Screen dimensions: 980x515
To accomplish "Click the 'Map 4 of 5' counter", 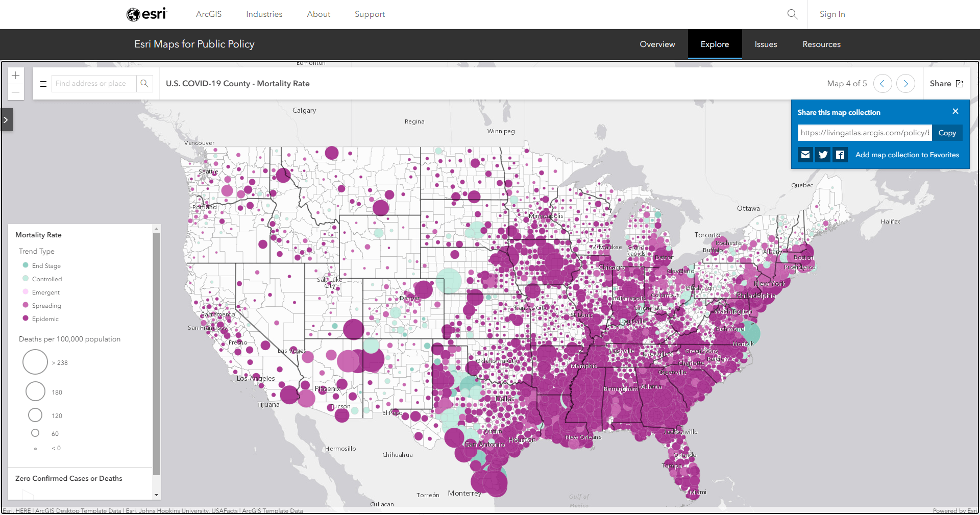I will 847,83.
